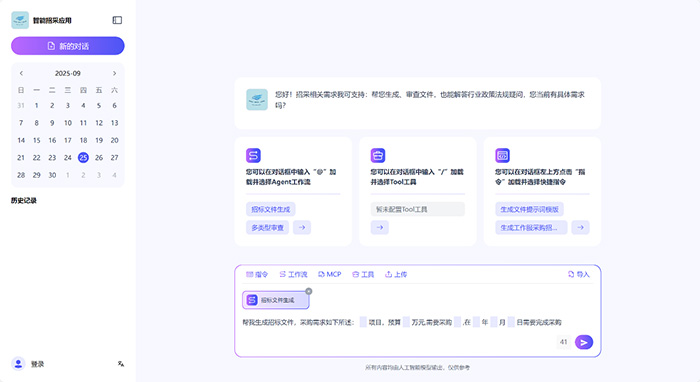Open the 指令 command tab in input box

[257, 274]
